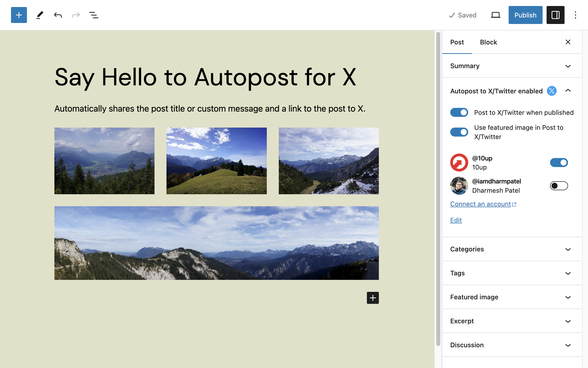Expand the Featured image section
Image resolution: width=588 pixels, height=368 pixels.
(x=512, y=297)
